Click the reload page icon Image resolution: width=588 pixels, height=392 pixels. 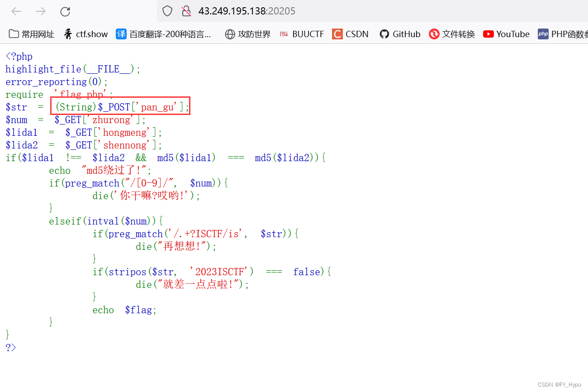click(65, 11)
